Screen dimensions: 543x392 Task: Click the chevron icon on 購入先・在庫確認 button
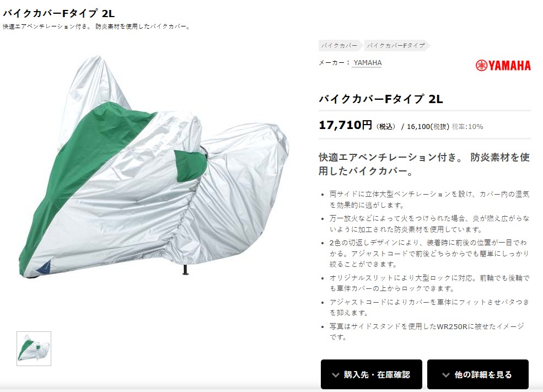335,375
